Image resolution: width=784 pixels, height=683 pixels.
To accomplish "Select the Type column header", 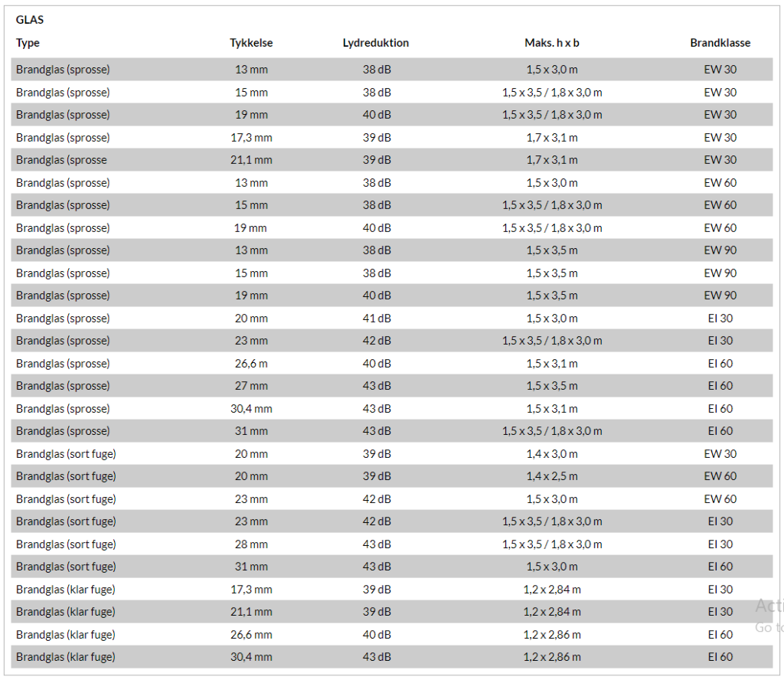I will (28, 43).
